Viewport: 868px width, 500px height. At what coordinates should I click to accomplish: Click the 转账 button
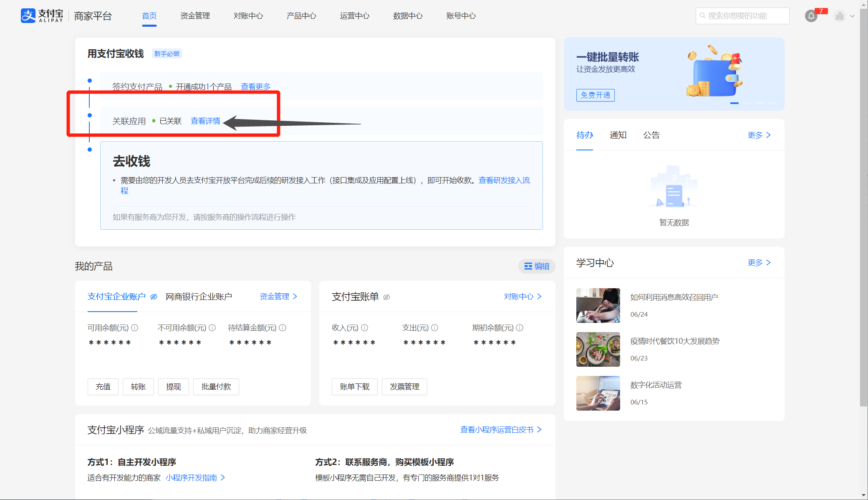[138, 387]
